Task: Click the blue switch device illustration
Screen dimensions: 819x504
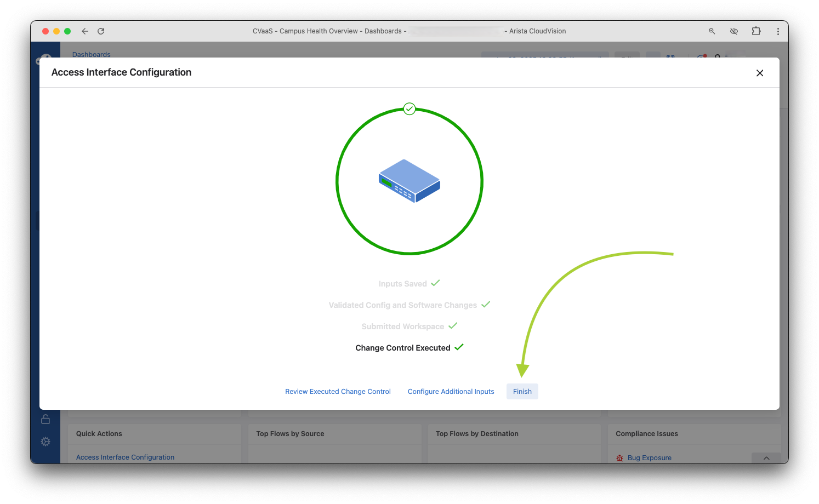Action: pyautogui.click(x=410, y=181)
